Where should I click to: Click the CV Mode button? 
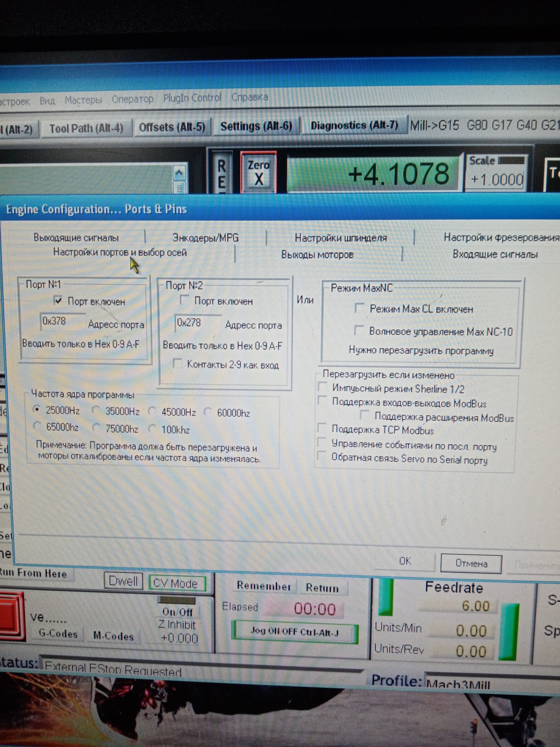pos(177,583)
